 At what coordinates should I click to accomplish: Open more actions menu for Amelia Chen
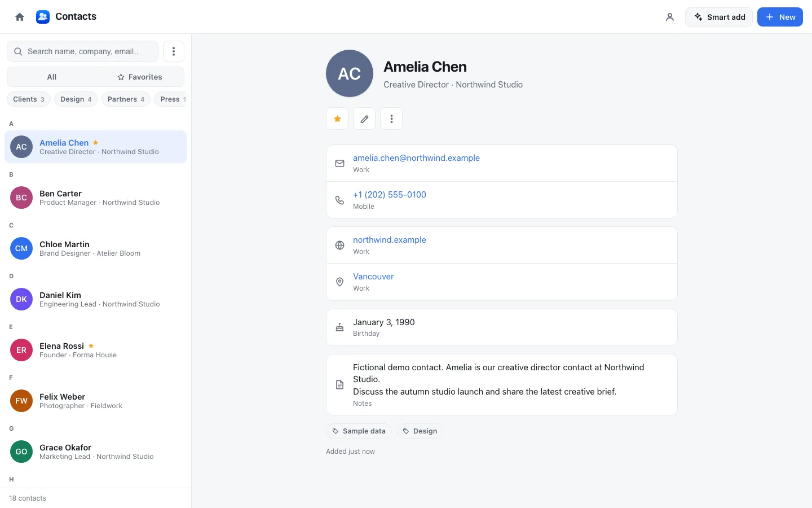point(391,119)
